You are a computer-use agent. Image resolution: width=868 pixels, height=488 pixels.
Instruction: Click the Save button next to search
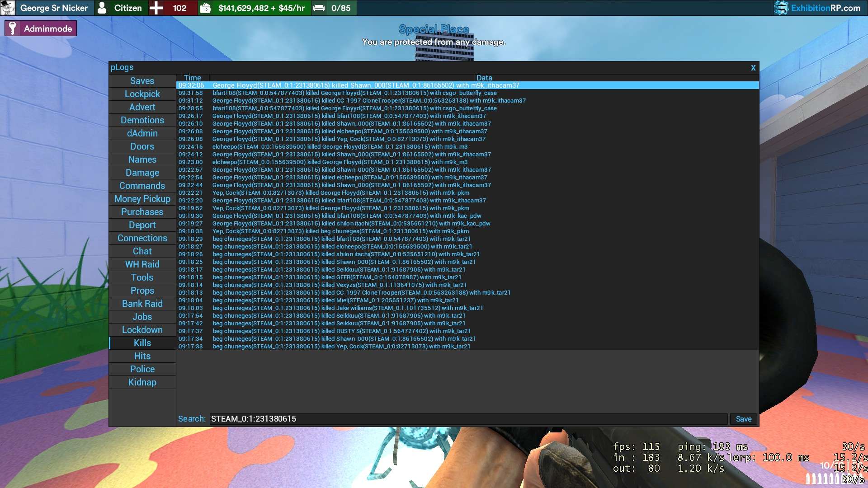[744, 419]
